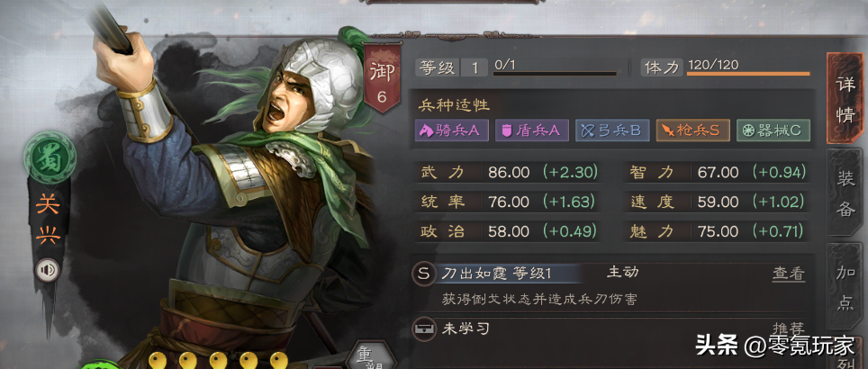Select the 器械C siege aptitude badge

(773, 130)
